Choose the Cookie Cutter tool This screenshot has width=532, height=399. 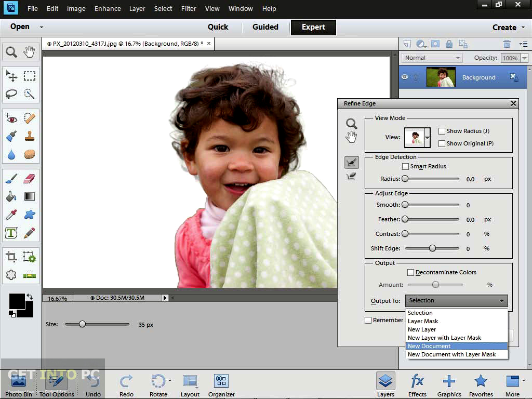tap(11, 275)
